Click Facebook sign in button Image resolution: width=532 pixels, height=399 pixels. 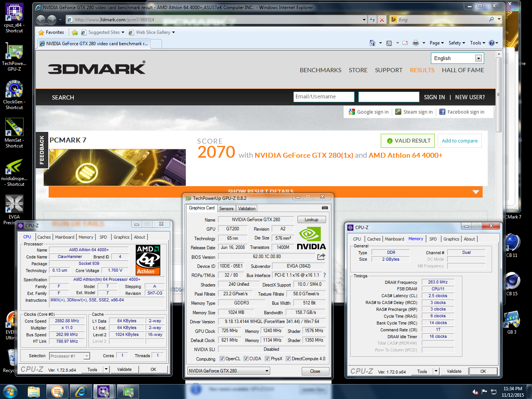(x=462, y=112)
